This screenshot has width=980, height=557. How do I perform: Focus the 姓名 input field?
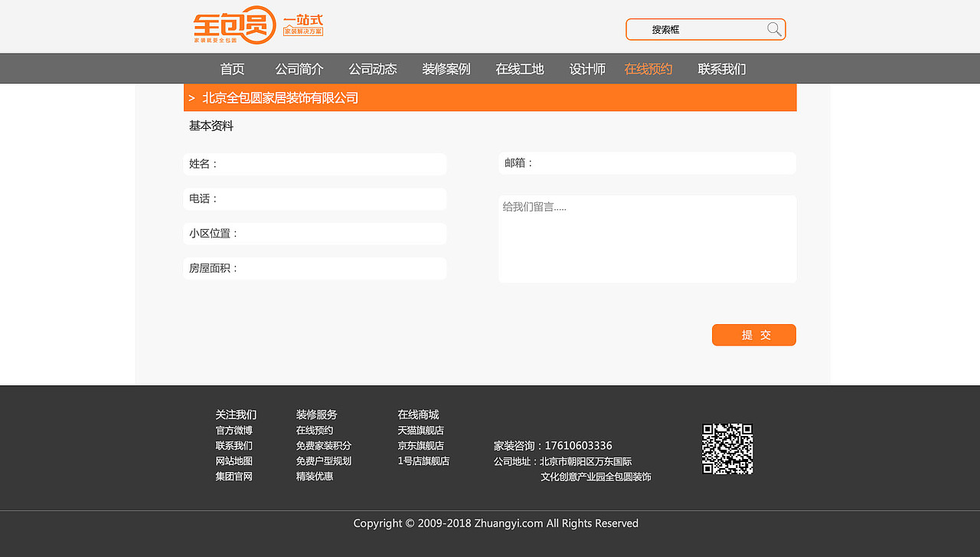click(315, 164)
